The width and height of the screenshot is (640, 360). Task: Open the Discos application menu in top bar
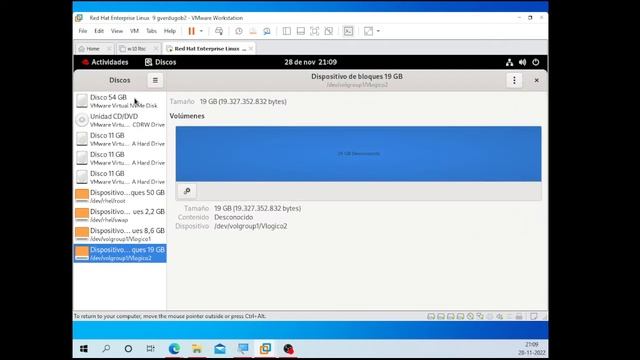pos(160,62)
